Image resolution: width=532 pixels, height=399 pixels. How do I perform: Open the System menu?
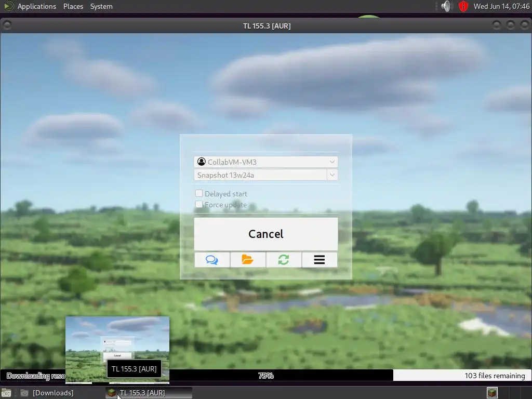coord(101,6)
